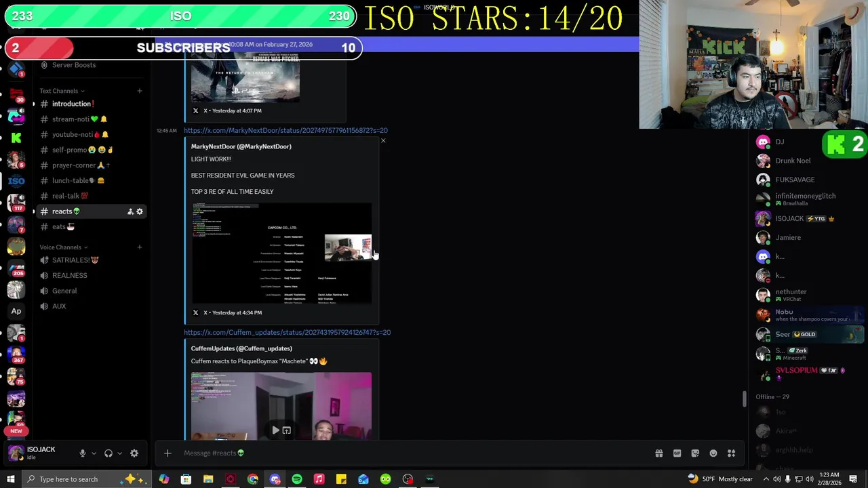Open the server icon with 205 badge
Viewport: 868px width, 488px height.
click(16, 268)
